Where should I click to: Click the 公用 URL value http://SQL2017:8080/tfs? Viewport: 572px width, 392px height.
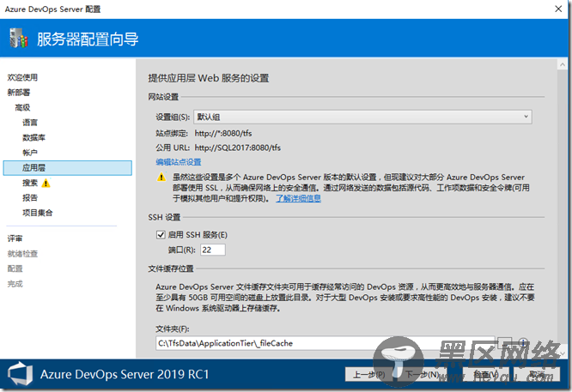pos(238,148)
